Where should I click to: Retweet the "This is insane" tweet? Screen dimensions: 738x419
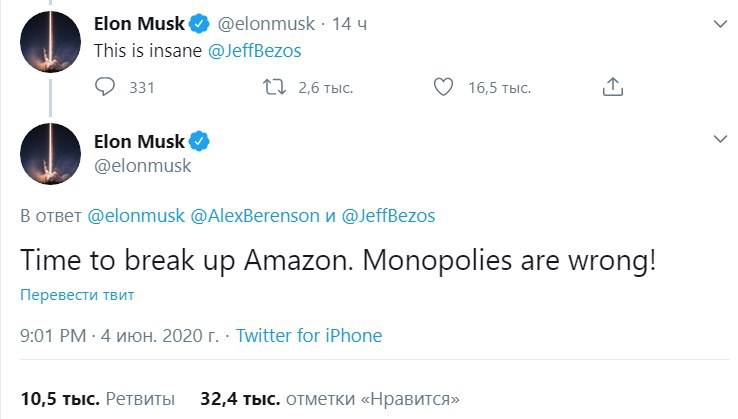(x=274, y=87)
